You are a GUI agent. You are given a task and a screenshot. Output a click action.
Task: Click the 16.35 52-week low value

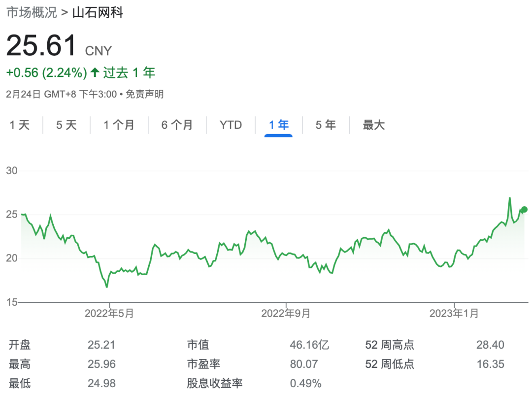(x=490, y=364)
